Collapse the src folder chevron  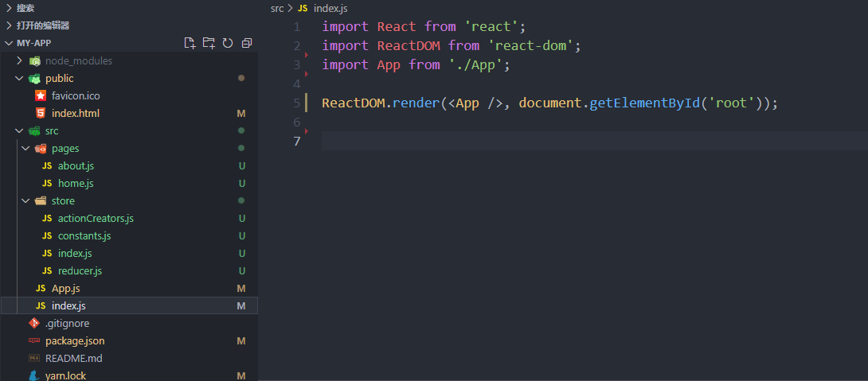pyautogui.click(x=19, y=131)
